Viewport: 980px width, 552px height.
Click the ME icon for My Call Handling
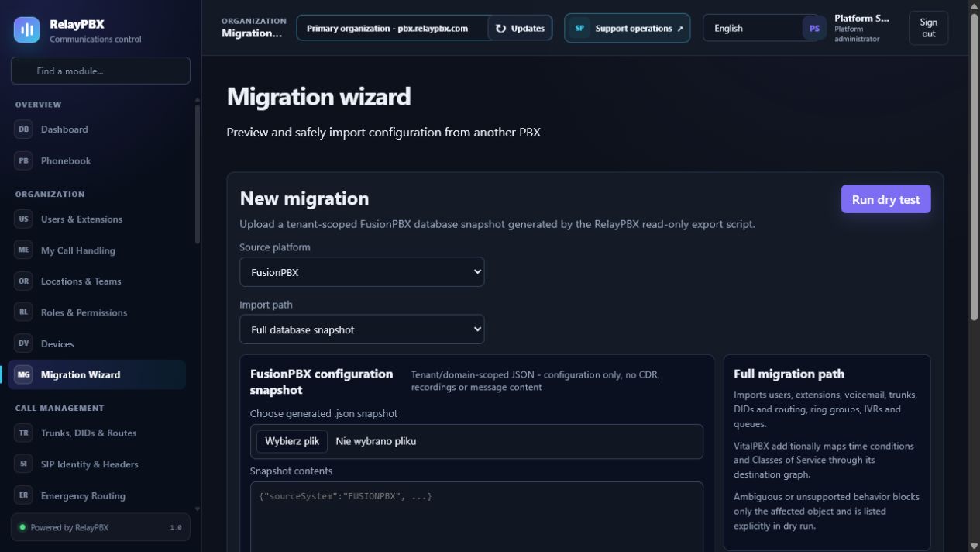(23, 250)
